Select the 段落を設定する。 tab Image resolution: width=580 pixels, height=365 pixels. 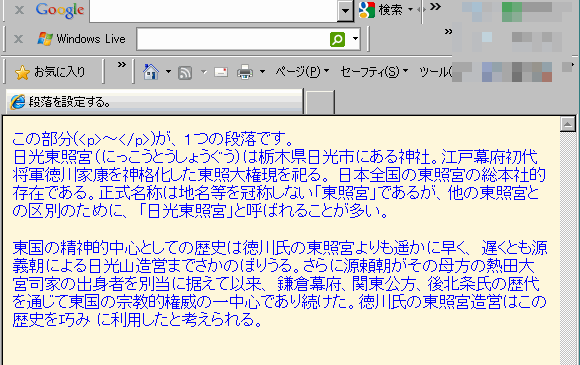[x=155, y=102]
